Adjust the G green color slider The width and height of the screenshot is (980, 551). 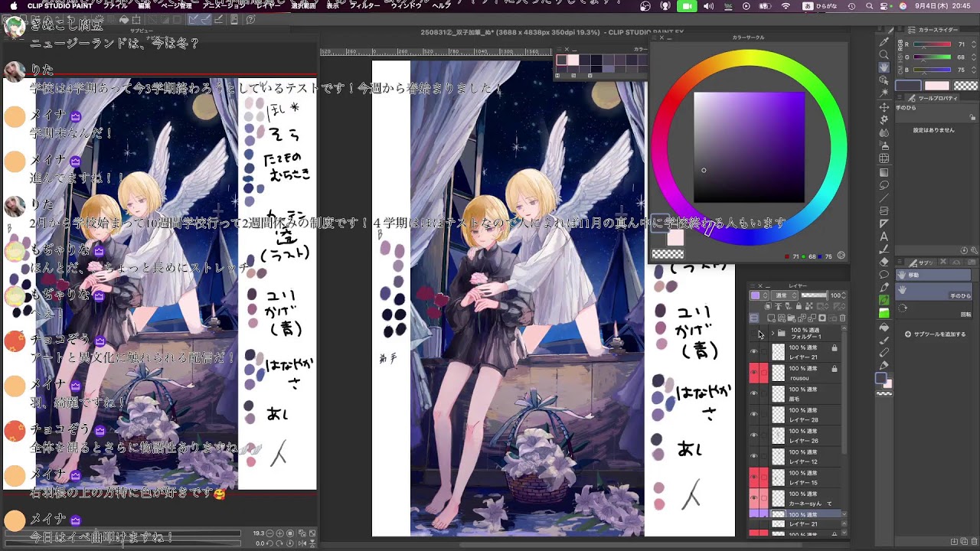(x=933, y=57)
